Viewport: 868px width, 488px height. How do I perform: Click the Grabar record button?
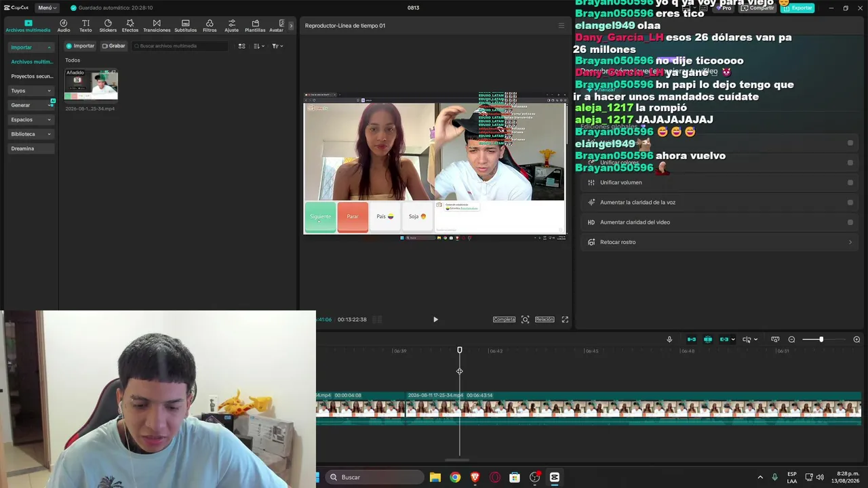(x=113, y=46)
